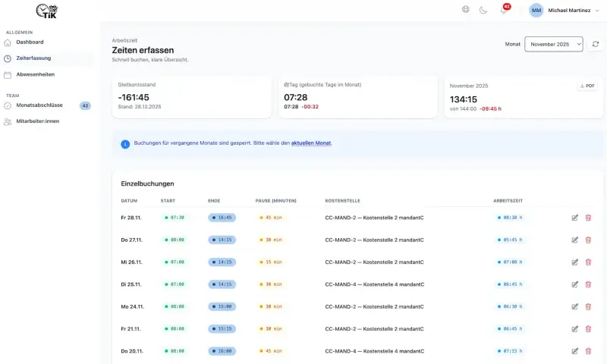
Task: Delete the Di 25.11. booking
Action: (588, 284)
